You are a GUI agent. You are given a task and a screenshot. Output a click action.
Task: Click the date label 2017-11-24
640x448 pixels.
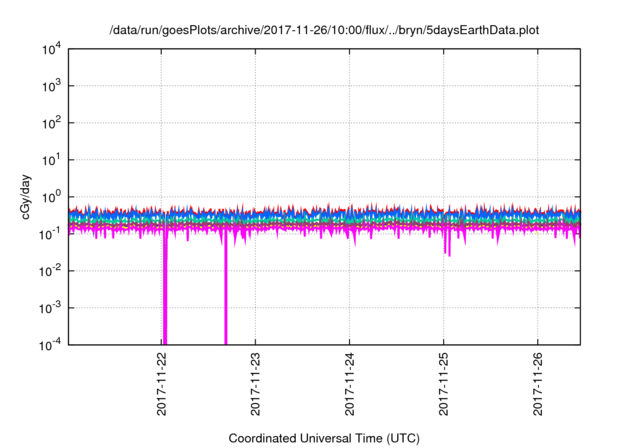pyautogui.click(x=349, y=384)
